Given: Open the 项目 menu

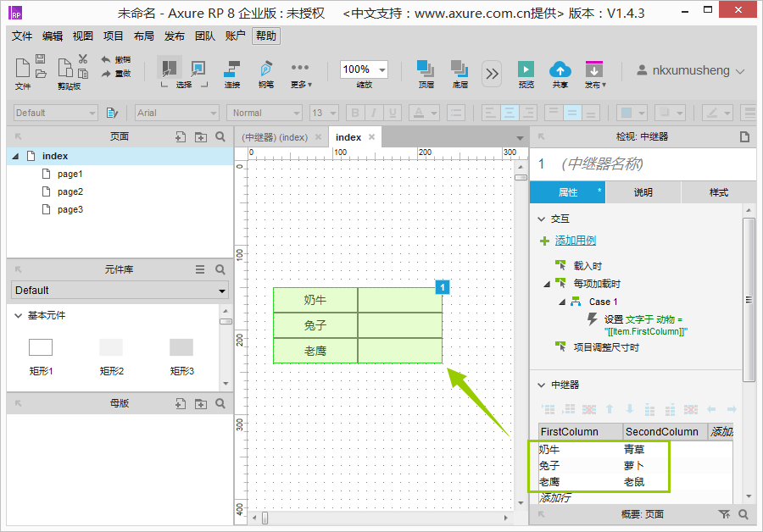Looking at the screenshot, I should coord(114,36).
